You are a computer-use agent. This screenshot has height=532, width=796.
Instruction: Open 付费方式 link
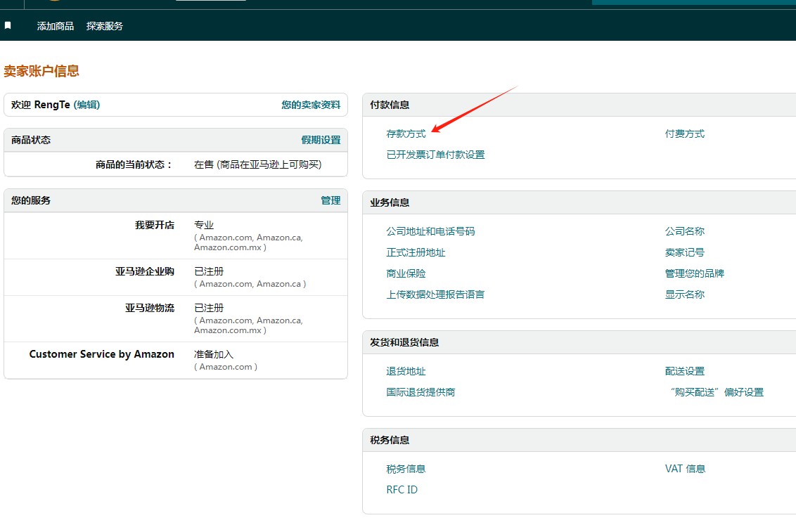pos(684,134)
